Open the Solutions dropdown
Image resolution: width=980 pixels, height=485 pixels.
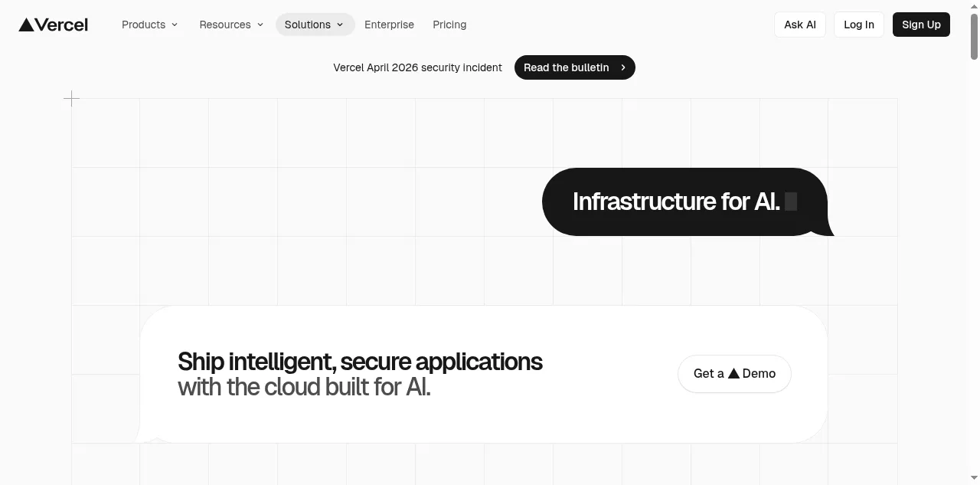pyautogui.click(x=315, y=25)
